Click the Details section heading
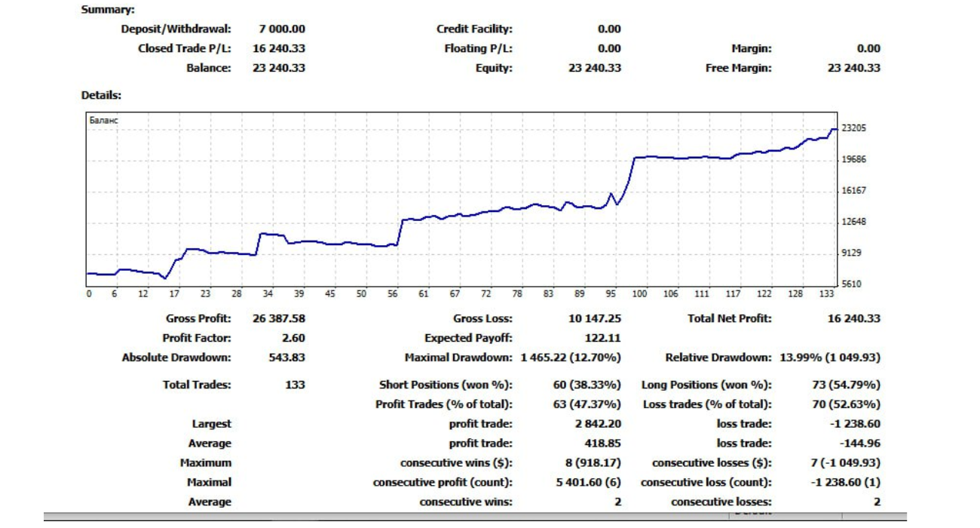This screenshot has height=528, width=980. pos(101,95)
